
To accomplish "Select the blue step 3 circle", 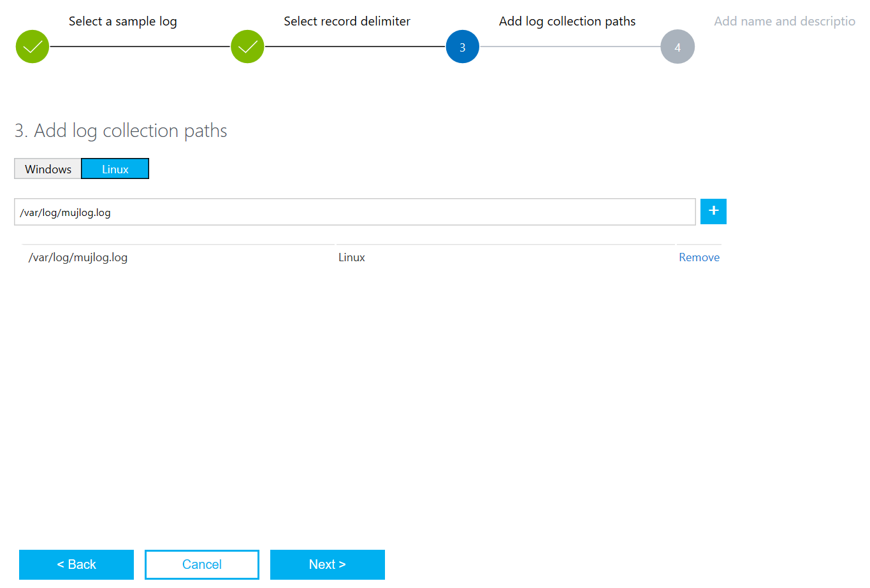I will (463, 47).
